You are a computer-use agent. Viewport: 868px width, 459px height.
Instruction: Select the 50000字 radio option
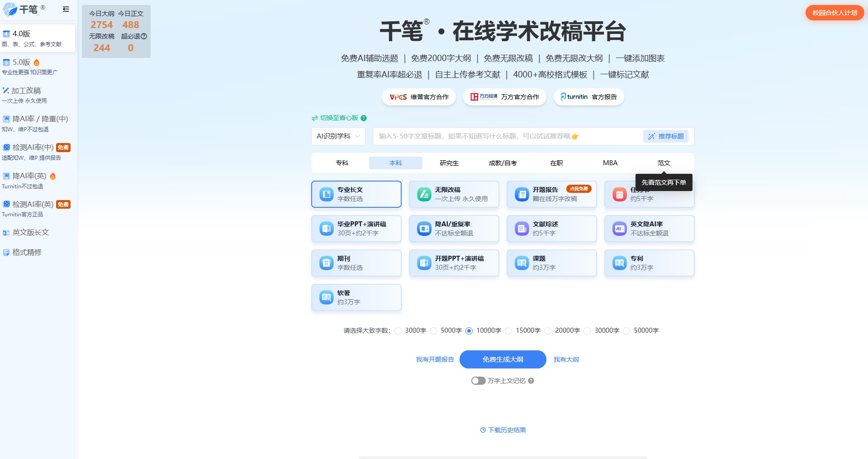626,331
